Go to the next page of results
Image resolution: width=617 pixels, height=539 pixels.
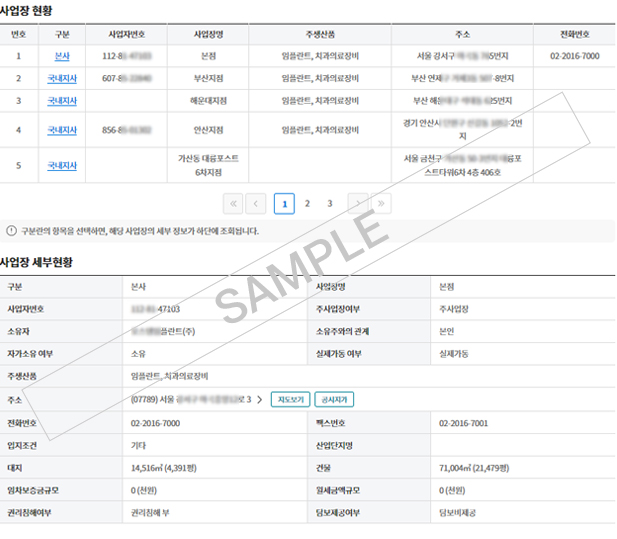tap(357, 204)
